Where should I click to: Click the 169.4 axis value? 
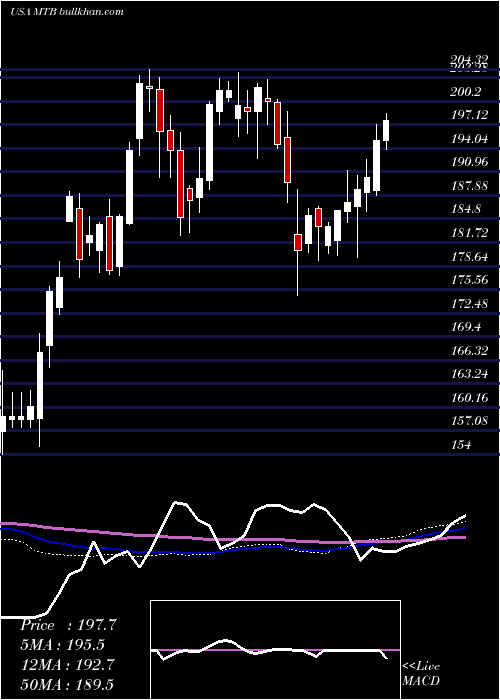pyautogui.click(x=466, y=327)
